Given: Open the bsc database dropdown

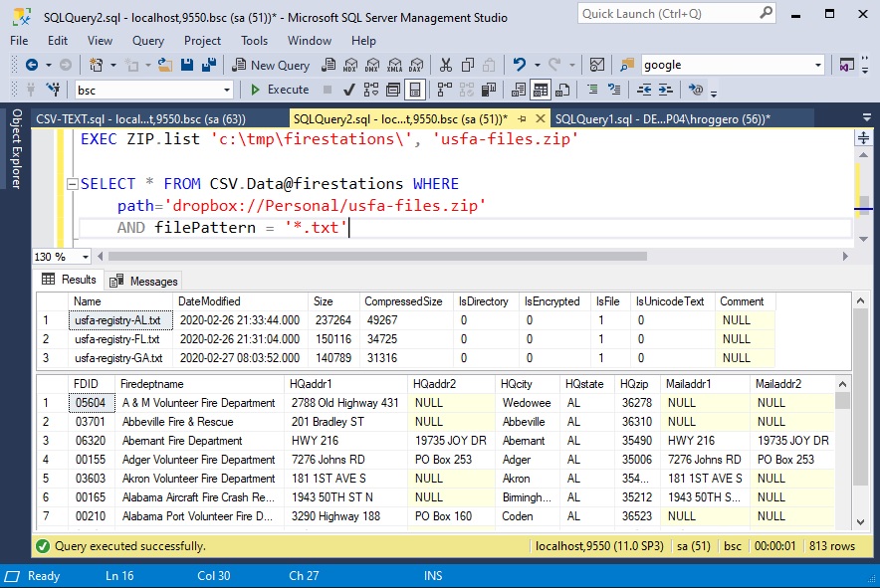Looking at the screenshot, I should click(227, 90).
